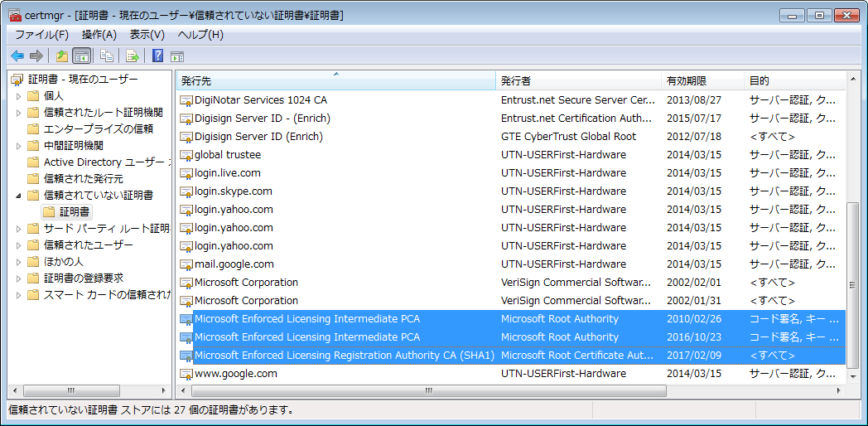Viewport: 868px width, 426px height.
Task: Expand the 中間証明機関 tree node
Action: coord(19,146)
